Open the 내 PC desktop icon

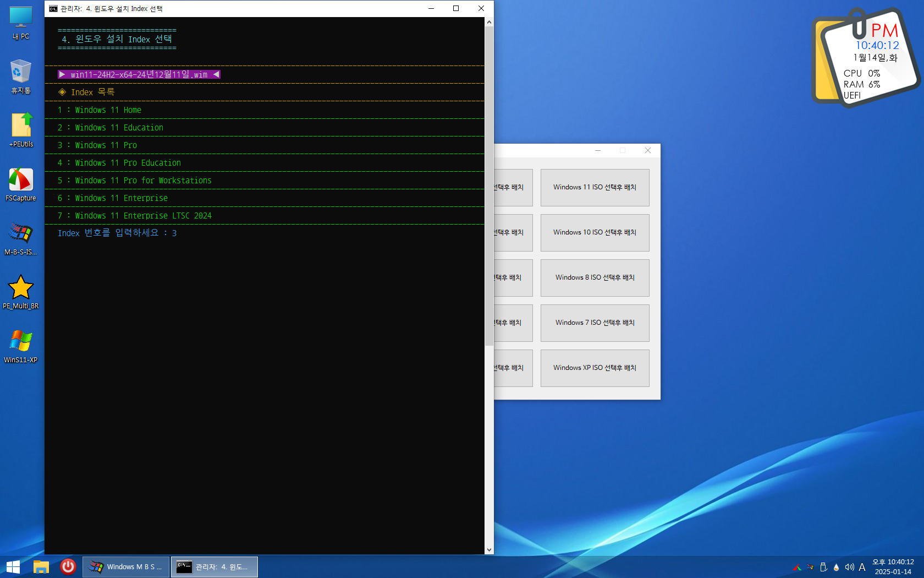point(21,23)
